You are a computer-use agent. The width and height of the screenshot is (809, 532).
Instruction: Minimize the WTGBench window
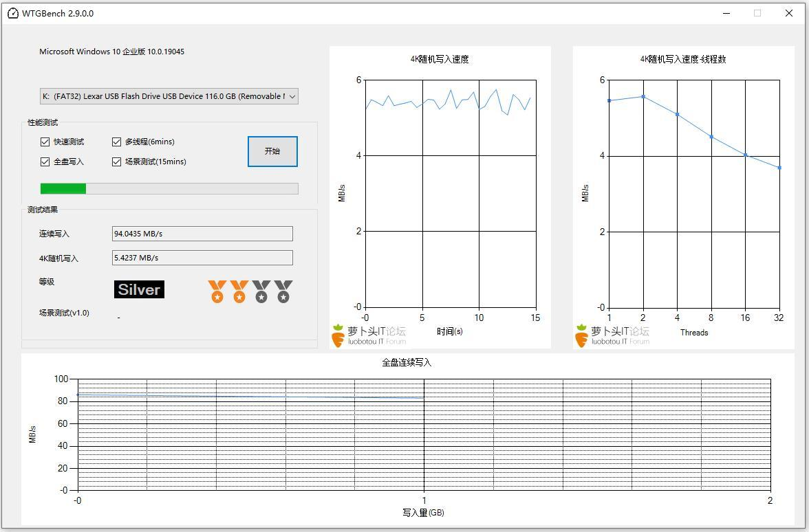(726, 14)
